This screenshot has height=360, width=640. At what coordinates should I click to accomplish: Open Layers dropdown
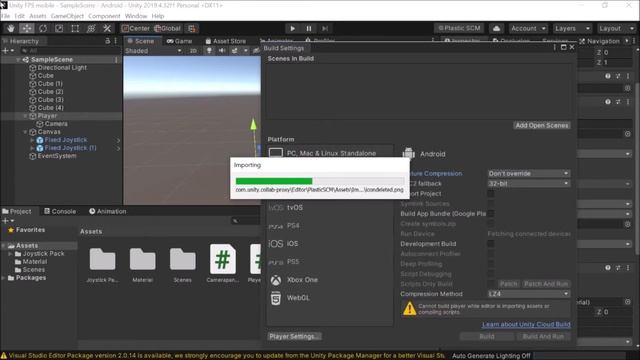point(572,28)
